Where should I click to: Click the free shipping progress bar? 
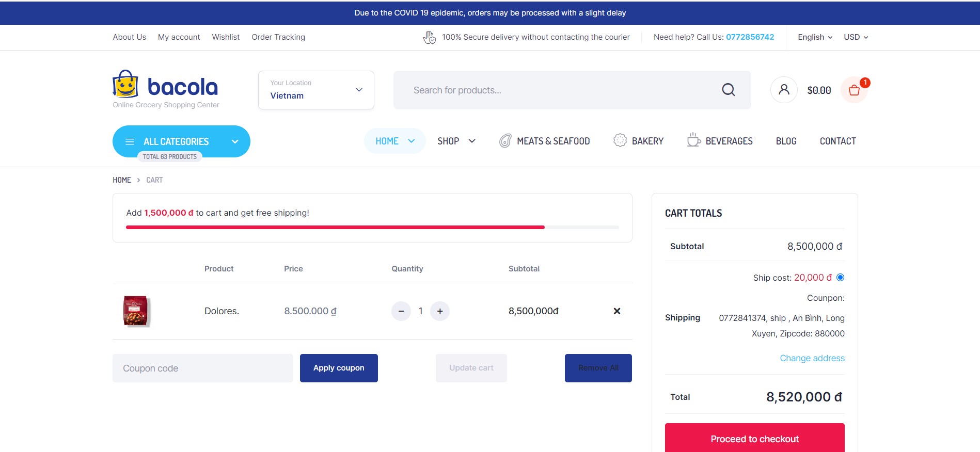tap(372, 227)
